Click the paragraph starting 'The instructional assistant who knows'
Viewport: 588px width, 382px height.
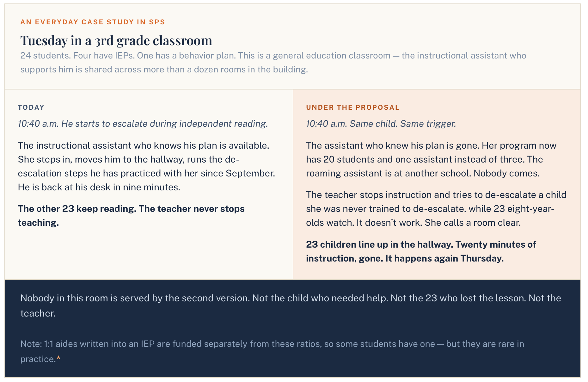point(146,166)
